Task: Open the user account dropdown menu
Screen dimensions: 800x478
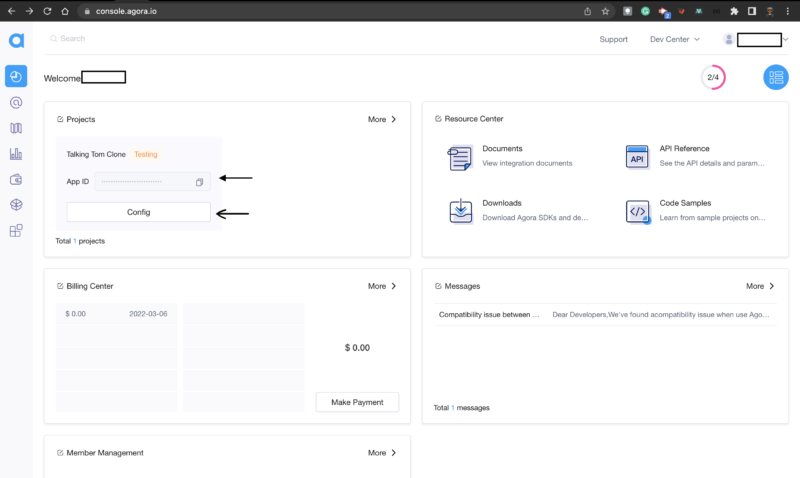Action: (x=757, y=40)
